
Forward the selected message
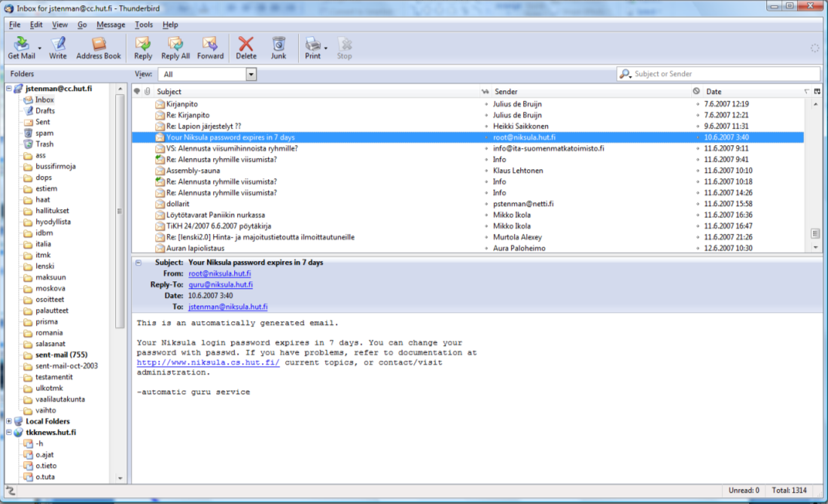(x=210, y=48)
